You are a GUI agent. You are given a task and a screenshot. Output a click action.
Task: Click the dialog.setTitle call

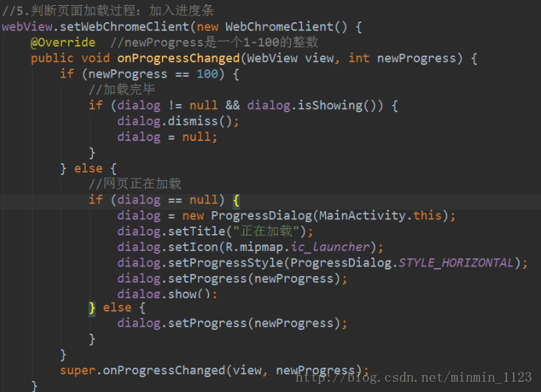coord(214,231)
